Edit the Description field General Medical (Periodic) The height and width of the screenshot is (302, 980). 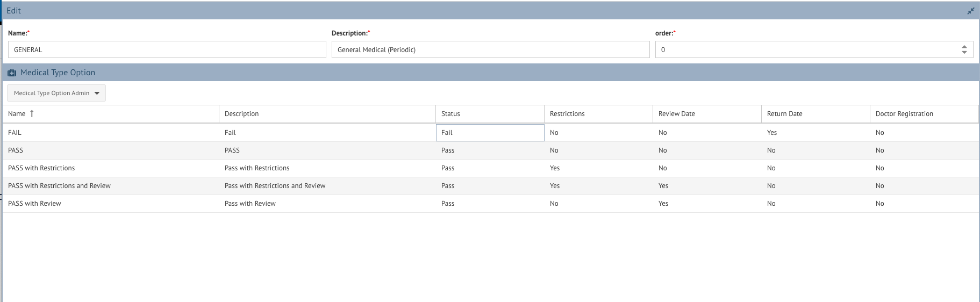[490, 49]
